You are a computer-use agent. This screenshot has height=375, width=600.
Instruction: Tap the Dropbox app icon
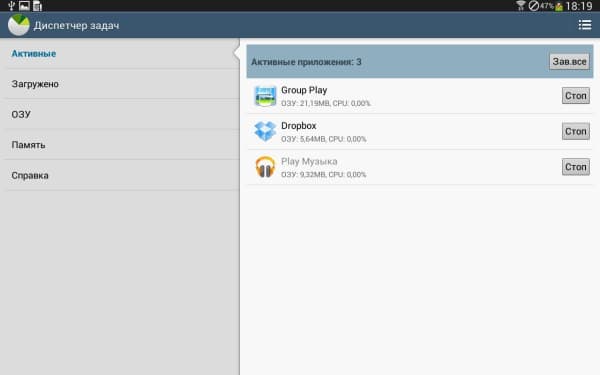[265, 131]
